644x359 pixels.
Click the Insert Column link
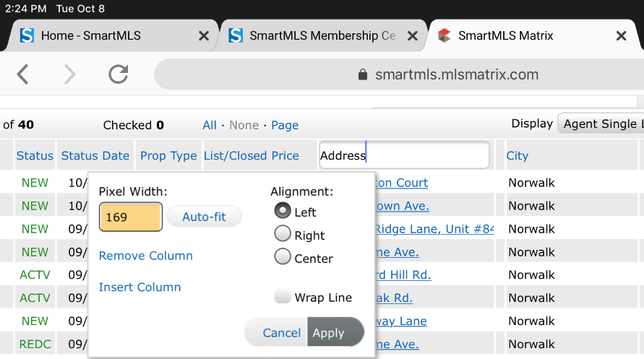click(139, 287)
